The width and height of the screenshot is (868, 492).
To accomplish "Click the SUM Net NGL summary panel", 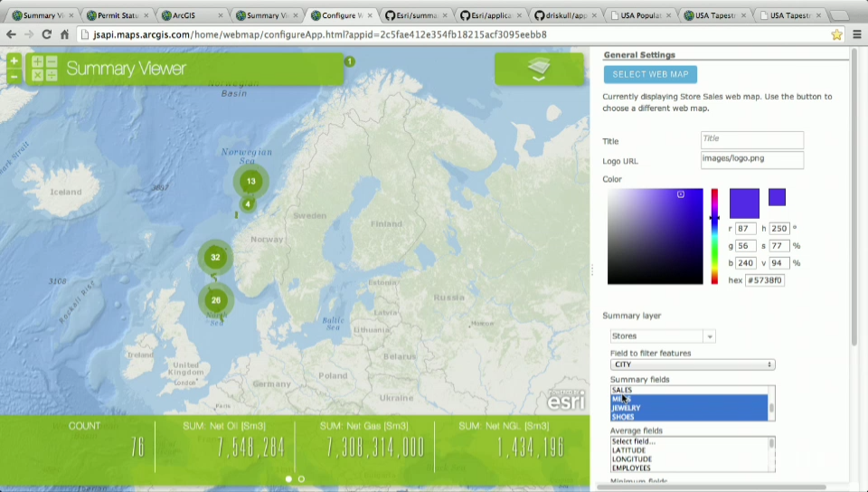I will [505, 447].
